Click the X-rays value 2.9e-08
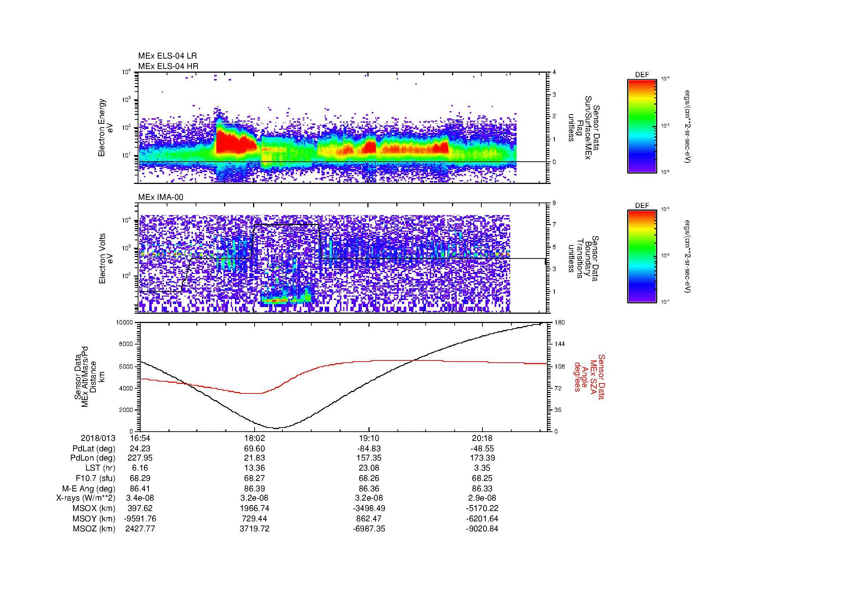This screenshot has height=613, width=868. pos(482,498)
